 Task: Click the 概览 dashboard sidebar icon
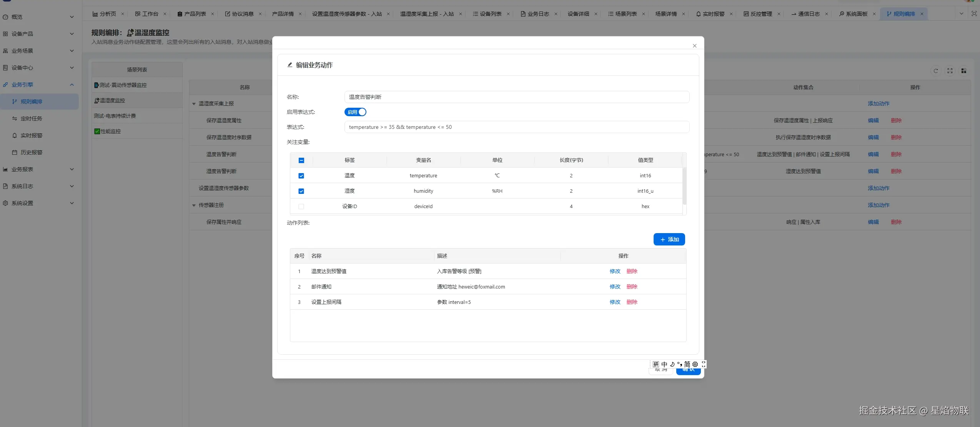click(5, 17)
